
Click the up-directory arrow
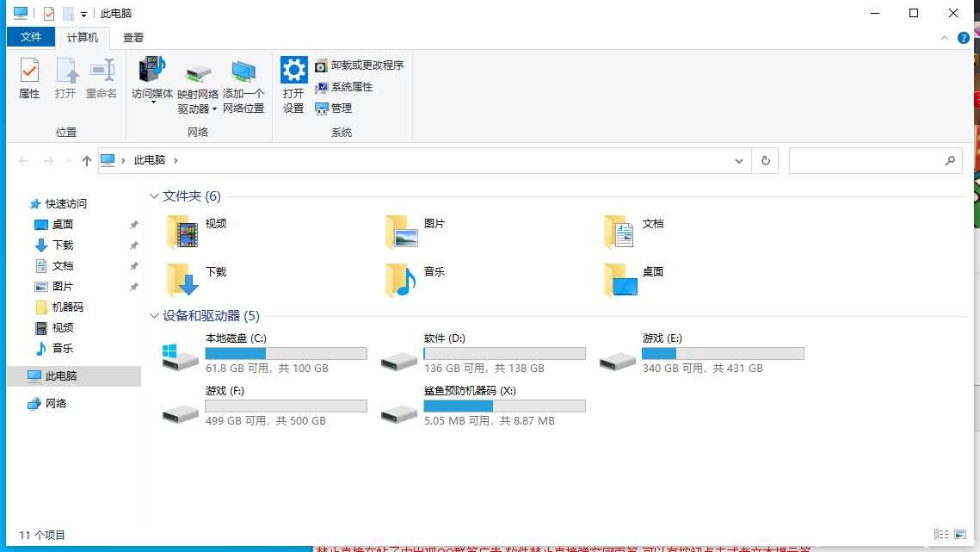[86, 161]
